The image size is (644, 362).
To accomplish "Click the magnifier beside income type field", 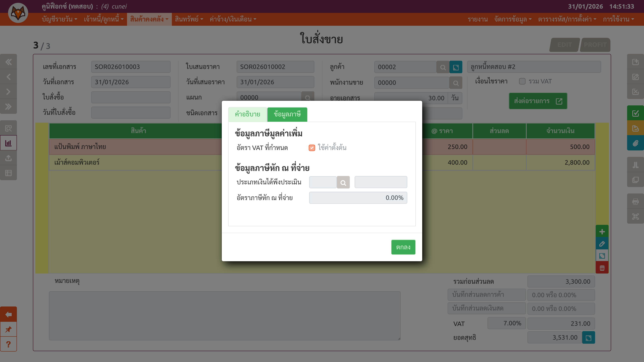I will point(343,183).
